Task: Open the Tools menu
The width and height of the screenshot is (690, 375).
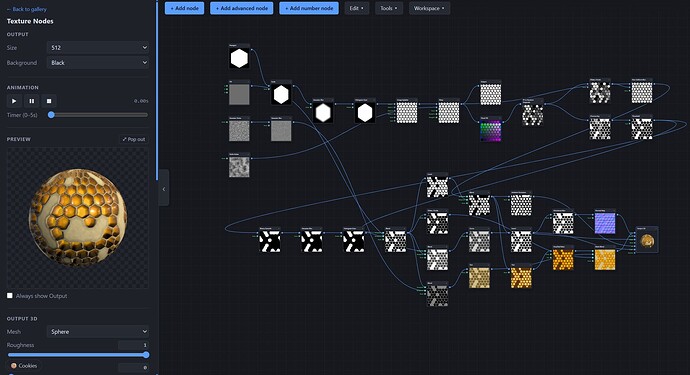Action: click(x=389, y=8)
